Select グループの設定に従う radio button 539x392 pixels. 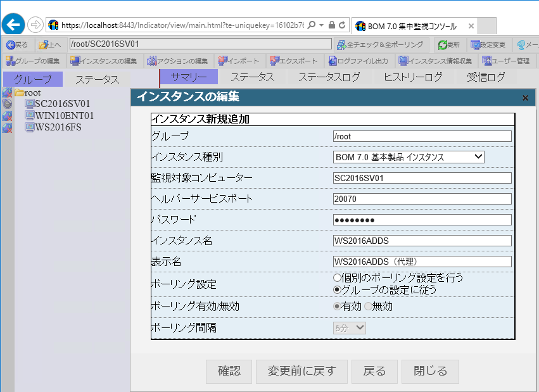coord(337,289)
